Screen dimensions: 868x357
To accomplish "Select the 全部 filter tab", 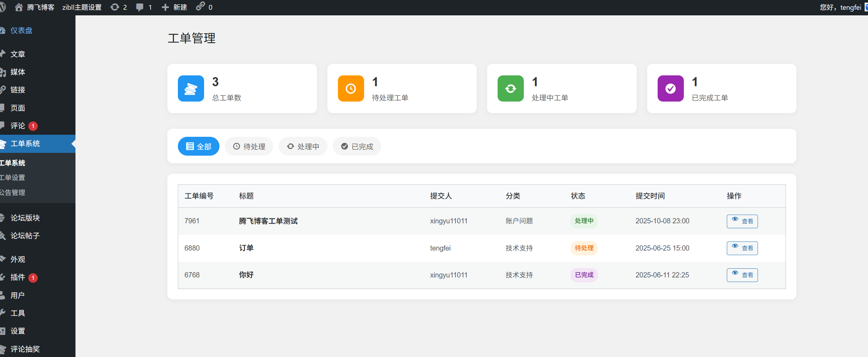I will point(198,146).
